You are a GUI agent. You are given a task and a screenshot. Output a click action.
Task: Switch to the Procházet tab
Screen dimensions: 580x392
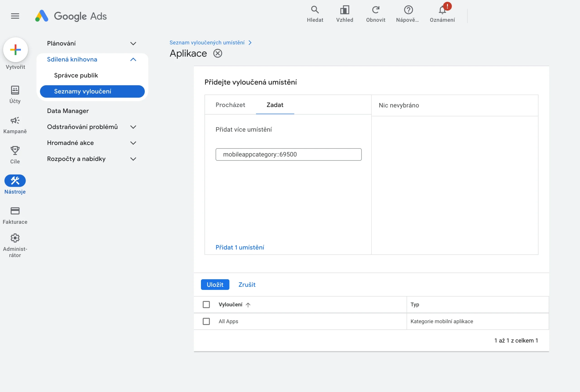230,105
